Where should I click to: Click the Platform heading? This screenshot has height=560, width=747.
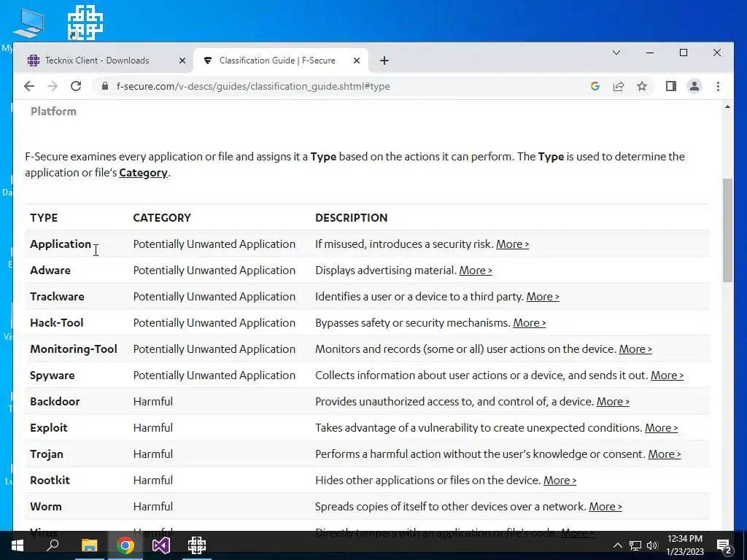pyautogui.click(x=53, y=111)
